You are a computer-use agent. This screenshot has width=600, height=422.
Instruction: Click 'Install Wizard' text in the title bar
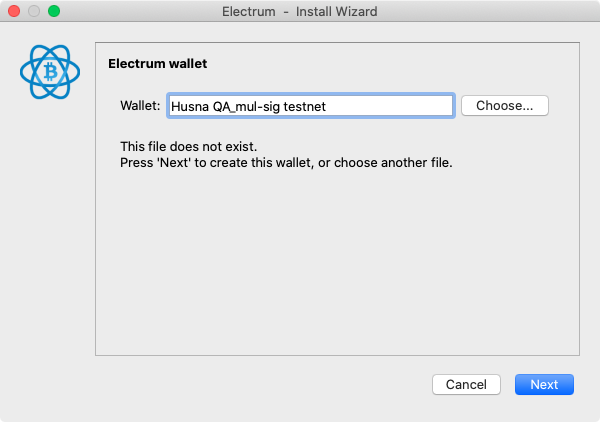(x=337, y=11)
